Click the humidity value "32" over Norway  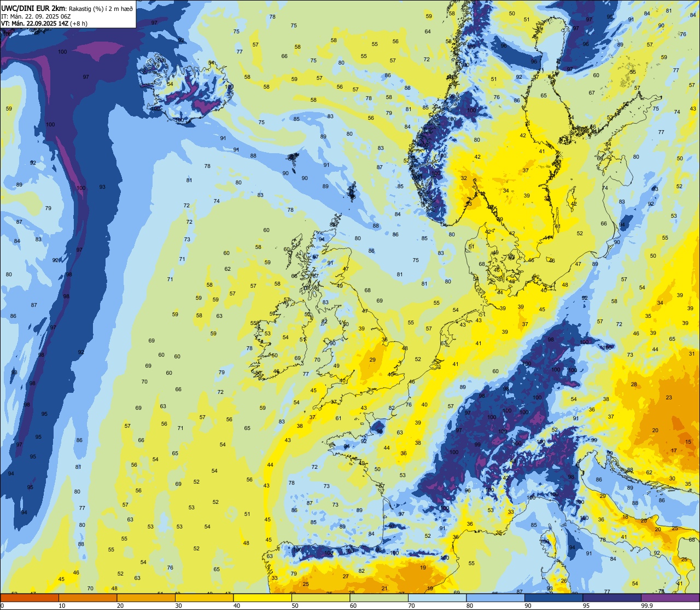coord(464,178)
